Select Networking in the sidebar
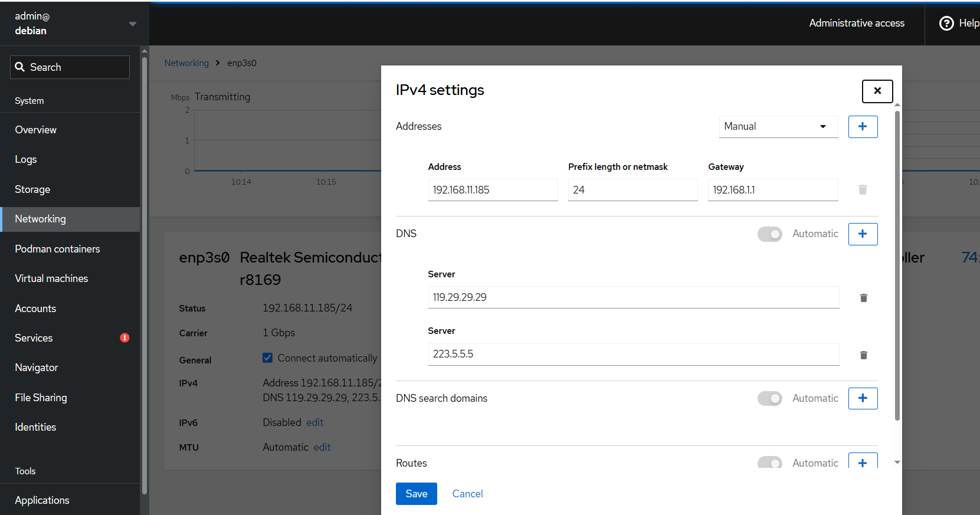 70,219
